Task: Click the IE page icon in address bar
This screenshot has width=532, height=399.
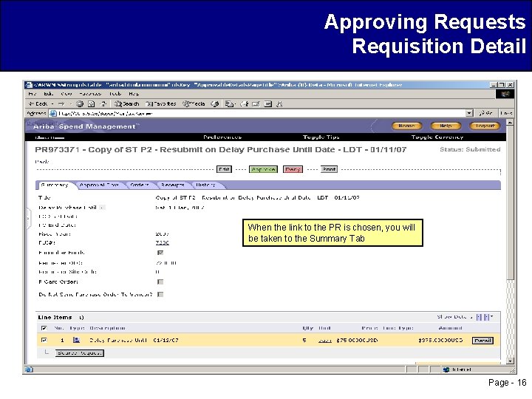Action: point(52,113)
